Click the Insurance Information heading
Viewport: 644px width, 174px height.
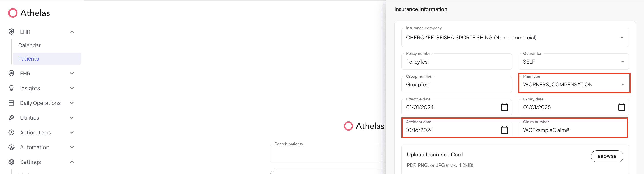421,9
